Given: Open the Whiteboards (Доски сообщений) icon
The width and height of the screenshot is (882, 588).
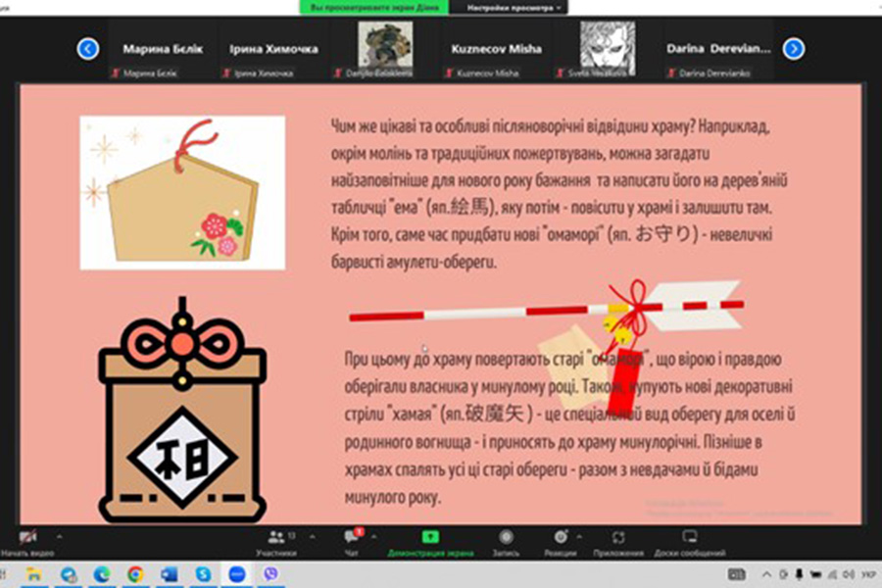Looking at the screenshot, I should tap(690, 537).
